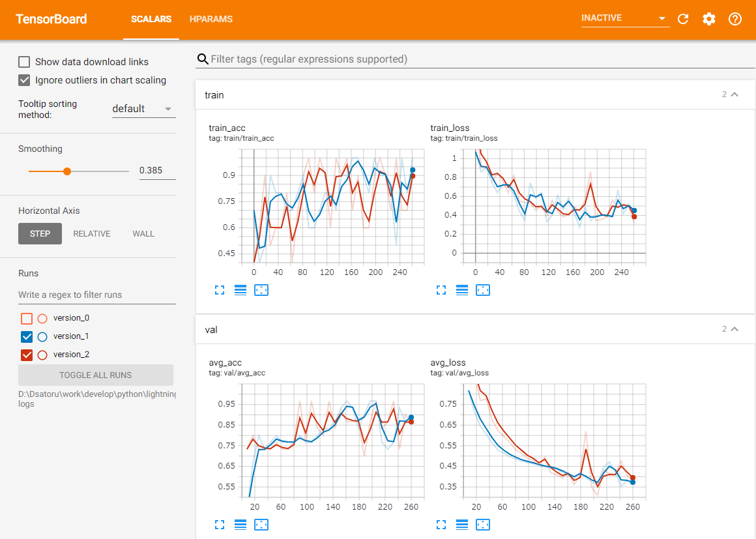Enable Show data download links
756x539 pixels.
pyautogui.click(x=24, y=62)
